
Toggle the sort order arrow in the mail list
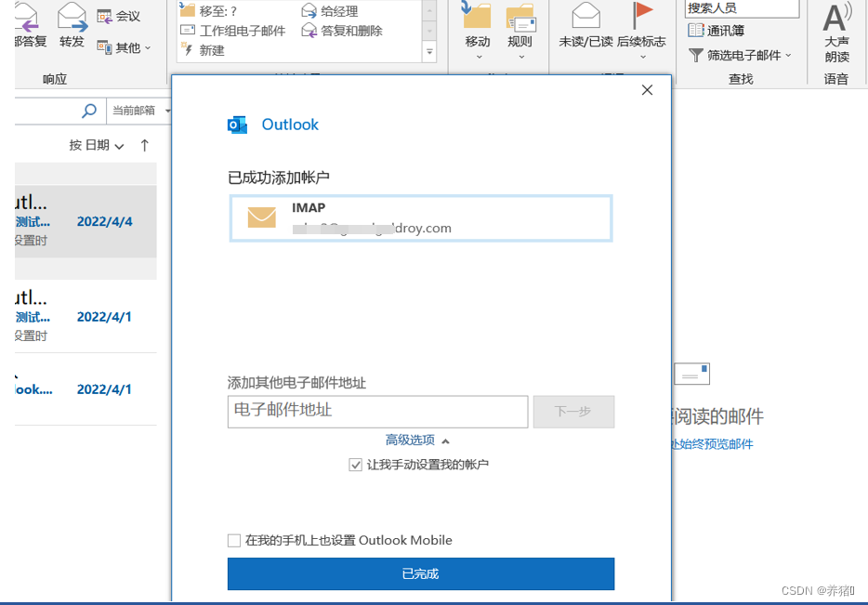144,146
